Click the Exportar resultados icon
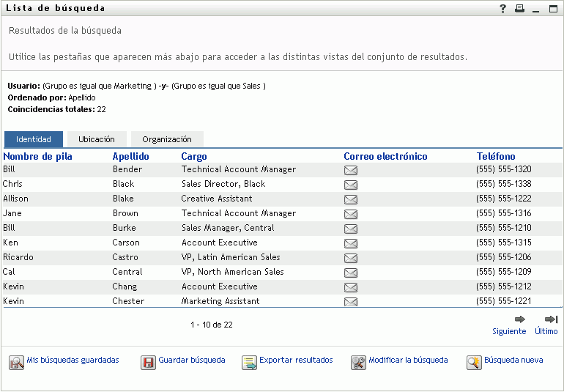The width and height of the screenshot is (564, 392). tap(249, 362)
